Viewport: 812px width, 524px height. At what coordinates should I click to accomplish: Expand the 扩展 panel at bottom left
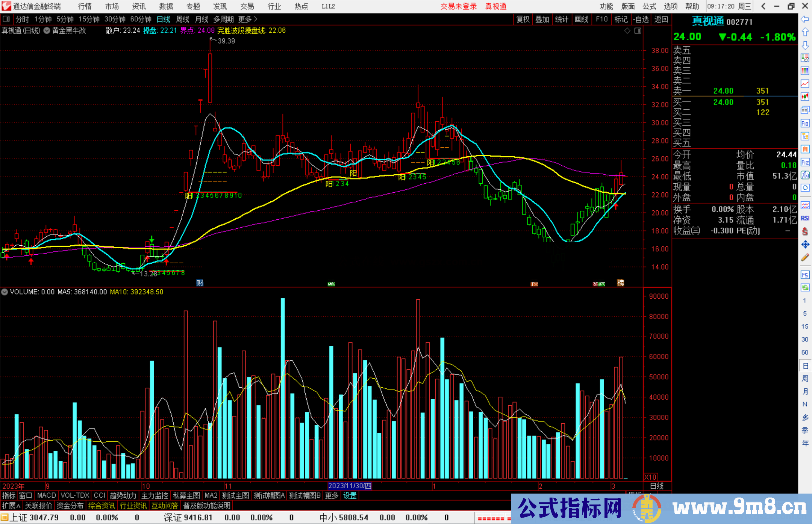pos(11,506)
